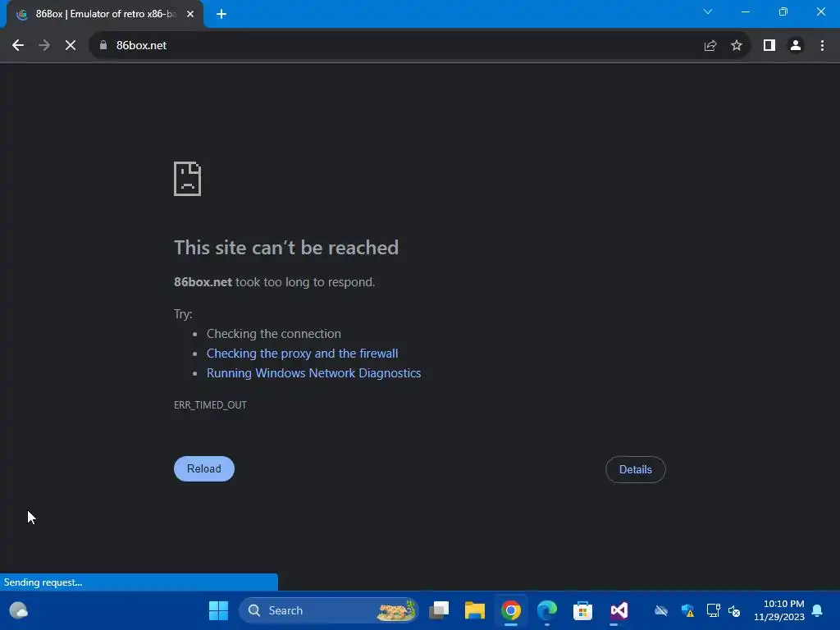Open the Chrome three-dot menu
The width and height of the screenshot is (840, 630).
[822, 46]
